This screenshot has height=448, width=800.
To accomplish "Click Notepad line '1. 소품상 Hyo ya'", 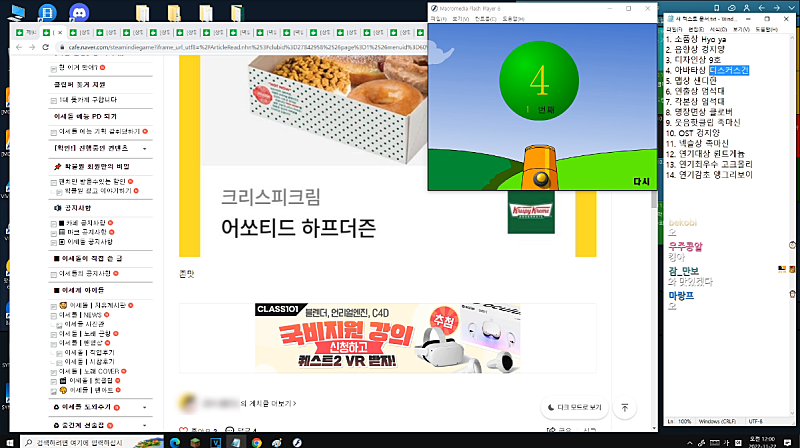I will 696,39.
